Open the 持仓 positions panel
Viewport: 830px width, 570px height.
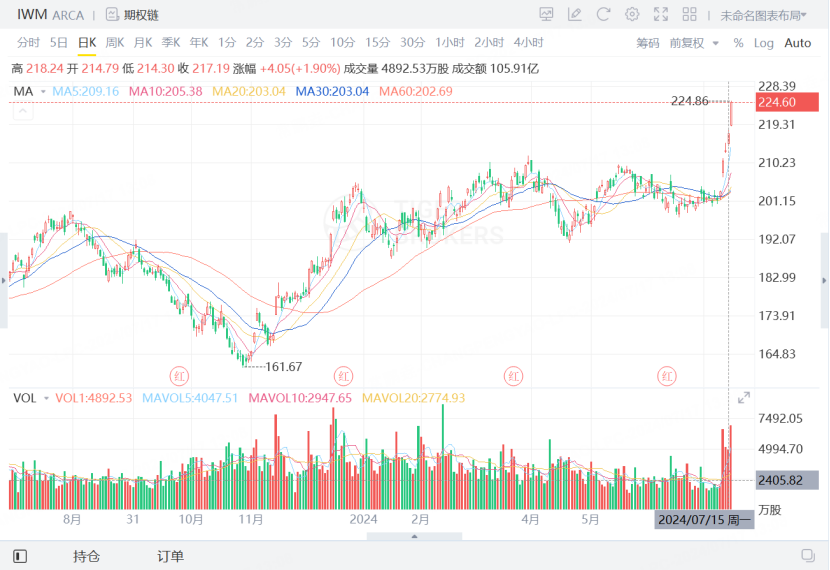(86, 556)
